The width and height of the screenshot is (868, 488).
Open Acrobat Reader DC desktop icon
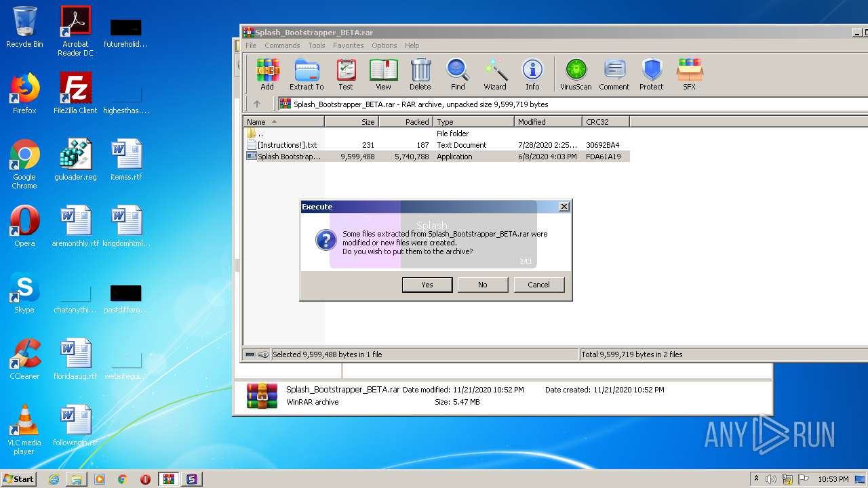[75, 31]
